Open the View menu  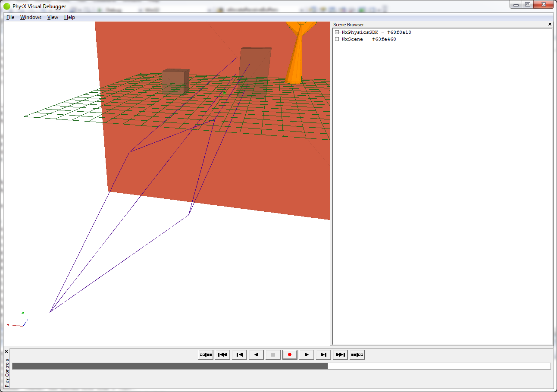coord(53,17)
